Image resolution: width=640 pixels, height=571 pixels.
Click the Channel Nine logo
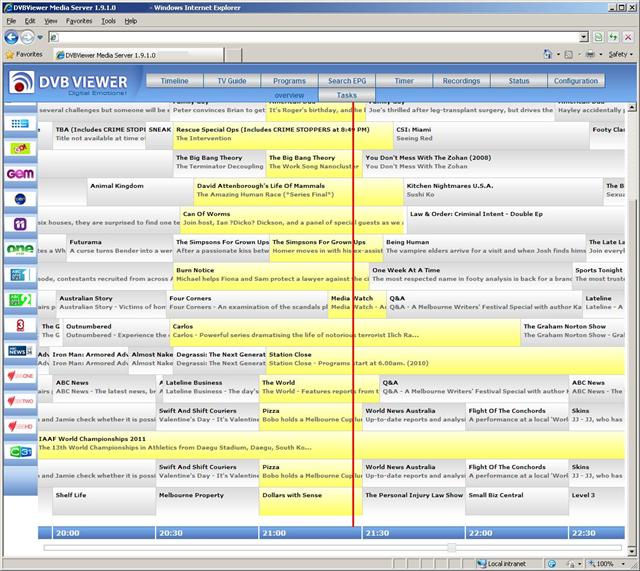click(20, 123)
